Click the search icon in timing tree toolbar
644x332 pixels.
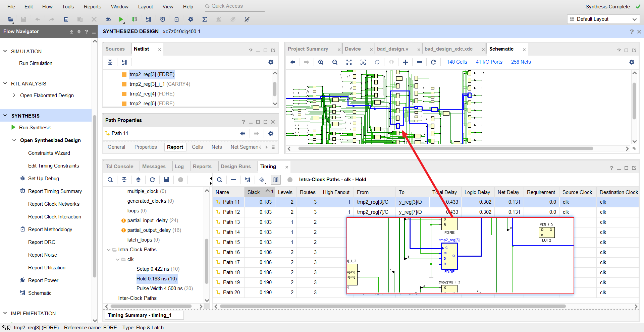point(110,180)
